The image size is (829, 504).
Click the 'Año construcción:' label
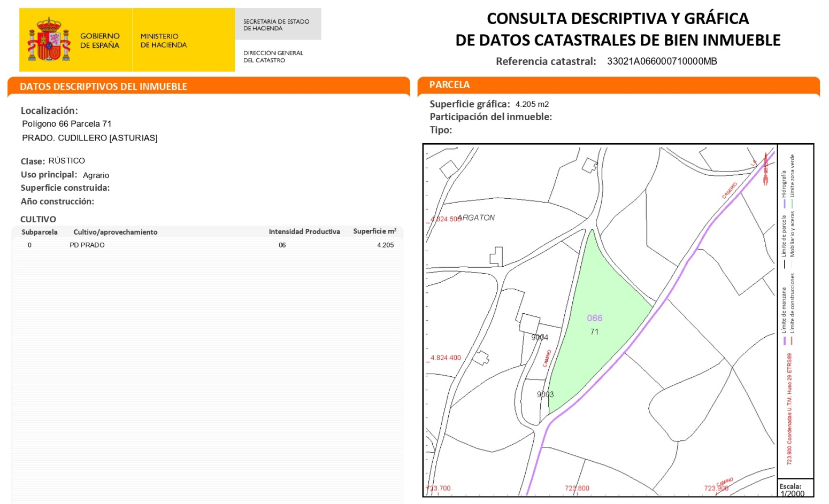tap(57, 201)
